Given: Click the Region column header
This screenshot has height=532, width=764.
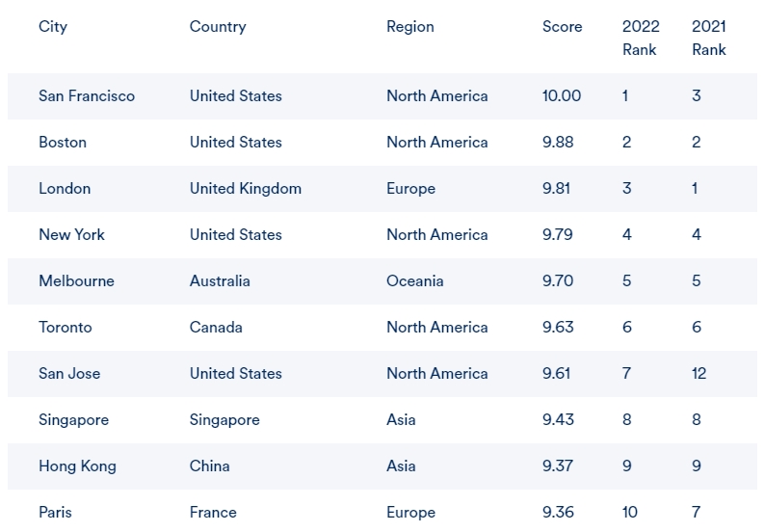Looking at the screenshot, I should (x=410, y=27).
